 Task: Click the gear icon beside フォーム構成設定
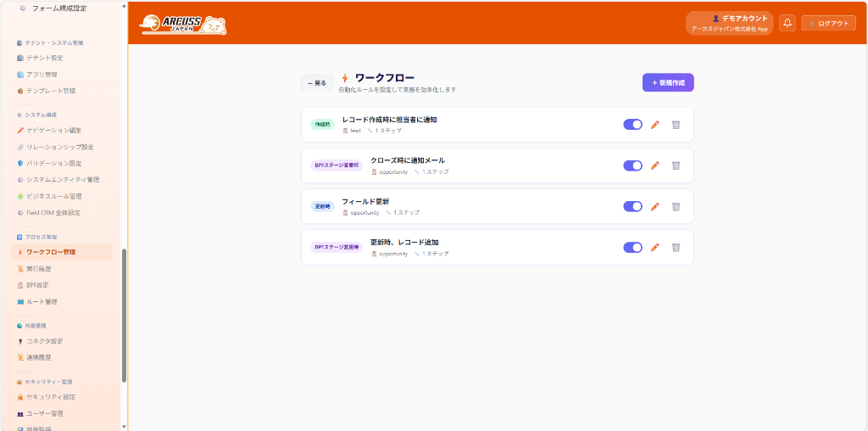[23, 8]
